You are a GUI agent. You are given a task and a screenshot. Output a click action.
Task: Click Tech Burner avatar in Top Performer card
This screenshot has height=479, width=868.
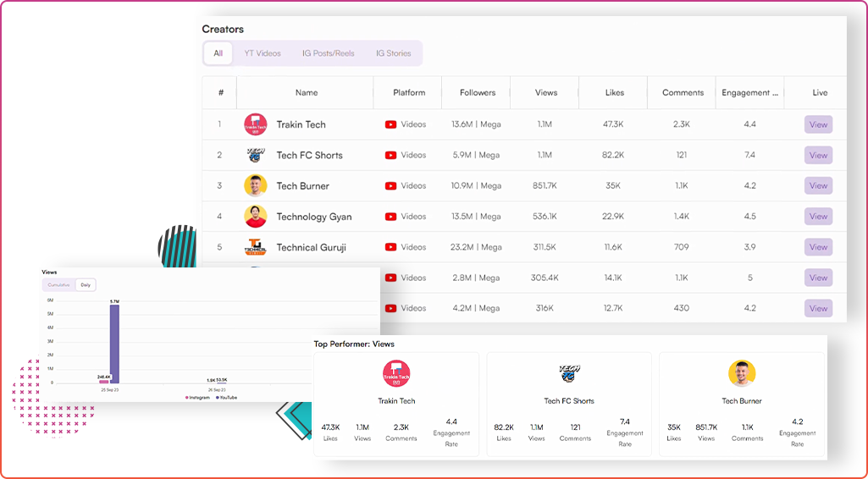tap(741, 373)
